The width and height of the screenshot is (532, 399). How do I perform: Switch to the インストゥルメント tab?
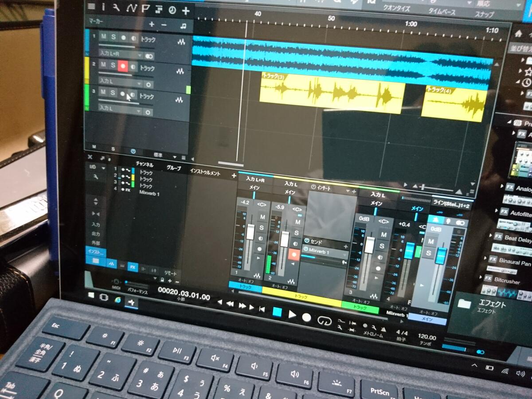[x=204, y=172]
